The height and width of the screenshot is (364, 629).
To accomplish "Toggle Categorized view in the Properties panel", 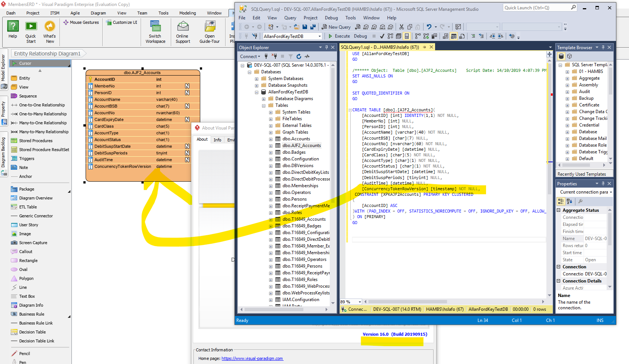I will click(x=561, y=201).
